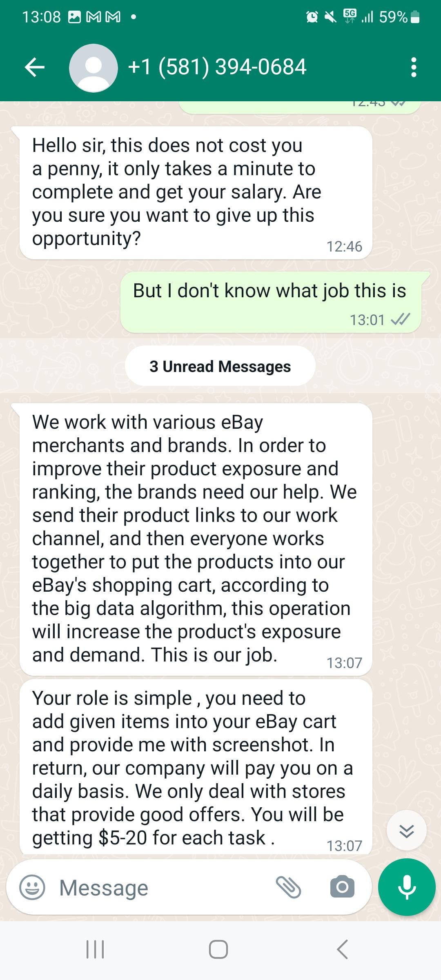This screenshot has width=441, height=980.
Task: Open the contact's profile picture
Action: [x=94, y=68]
